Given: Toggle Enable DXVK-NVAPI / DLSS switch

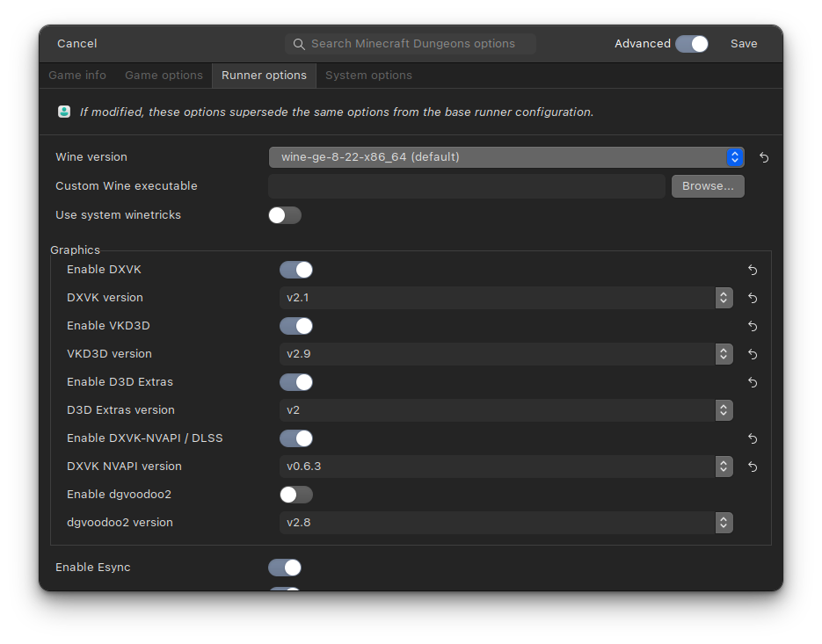Looking at the screenshot, I should point(296,438).
